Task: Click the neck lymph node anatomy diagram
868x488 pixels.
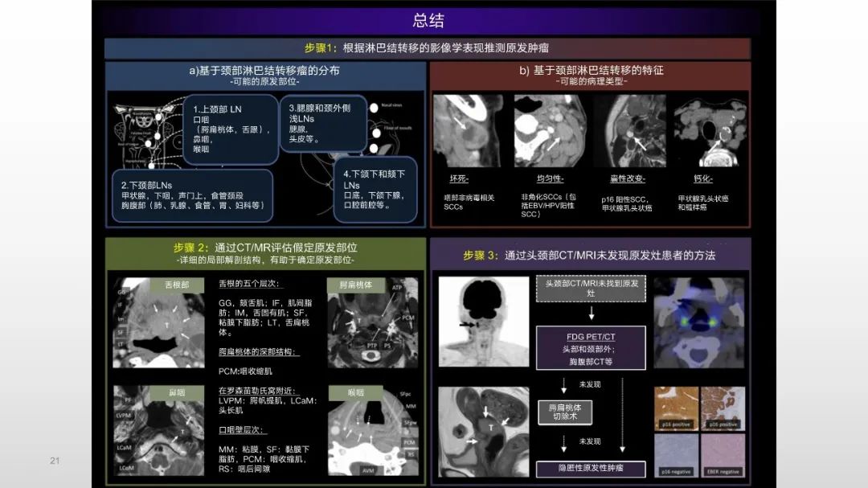Action: [148, 134]
